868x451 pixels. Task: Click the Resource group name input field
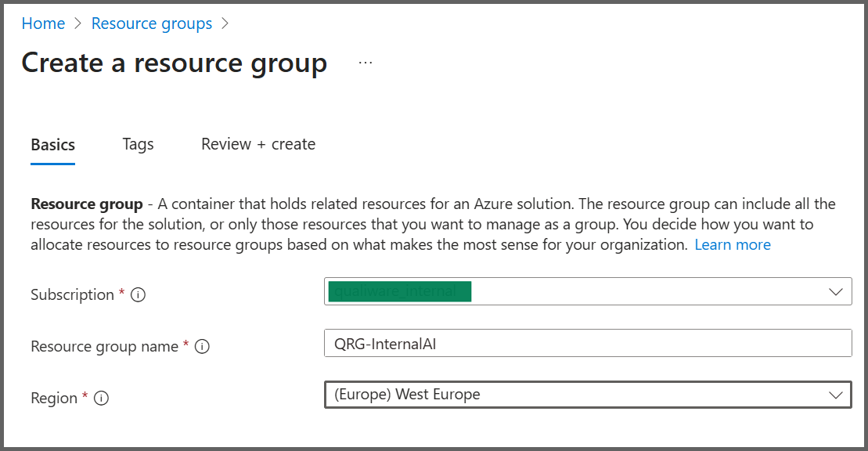[x=587, y=342]
